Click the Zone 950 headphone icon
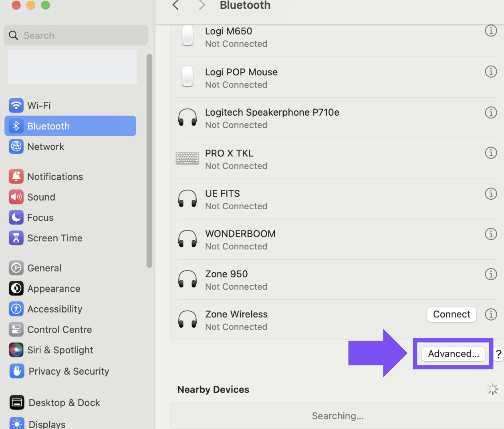 click(187, 279)
